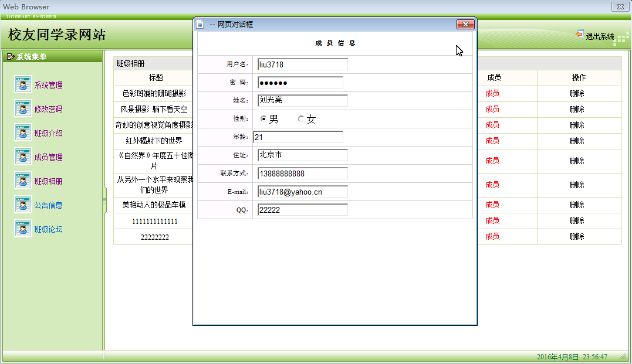Click the 住址 field with 北京市
Image resolution: width=632 pixels, height=364 pixels.
pyautogui.click(x=303, y=155)
